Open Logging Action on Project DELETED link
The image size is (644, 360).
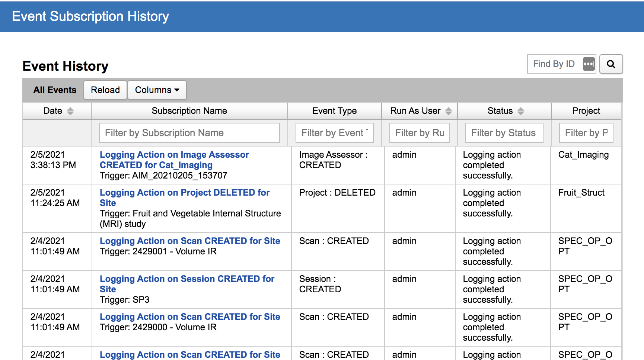(x=184, y=193)
